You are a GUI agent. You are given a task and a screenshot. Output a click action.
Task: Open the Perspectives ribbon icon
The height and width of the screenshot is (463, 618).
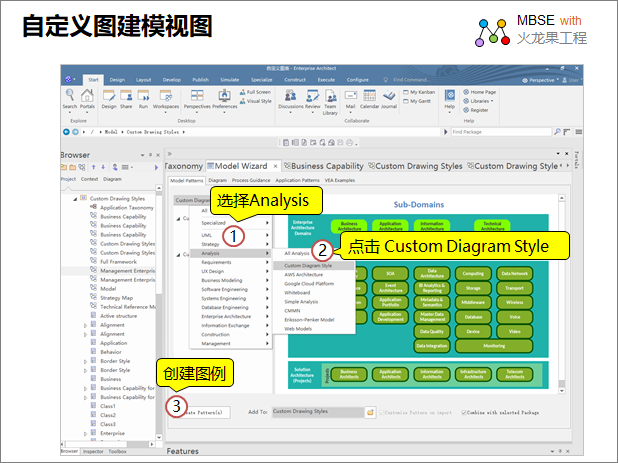point(197,97)
